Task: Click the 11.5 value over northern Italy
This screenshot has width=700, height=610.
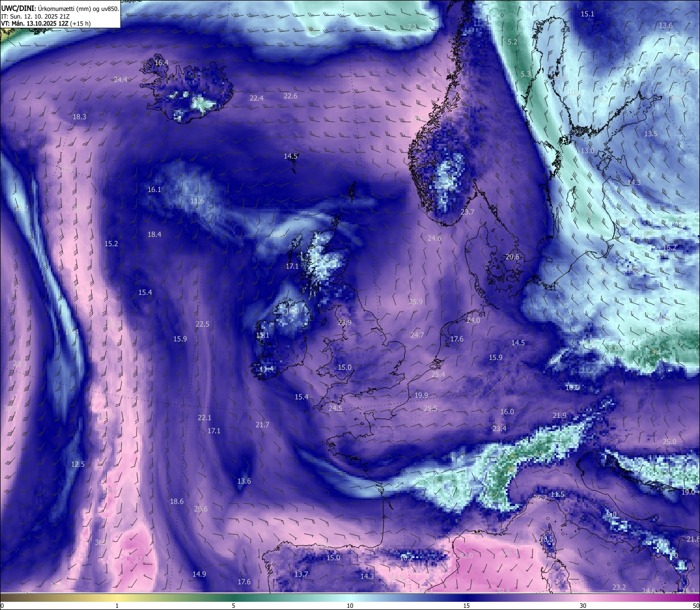Action: (x=557, y=494)
